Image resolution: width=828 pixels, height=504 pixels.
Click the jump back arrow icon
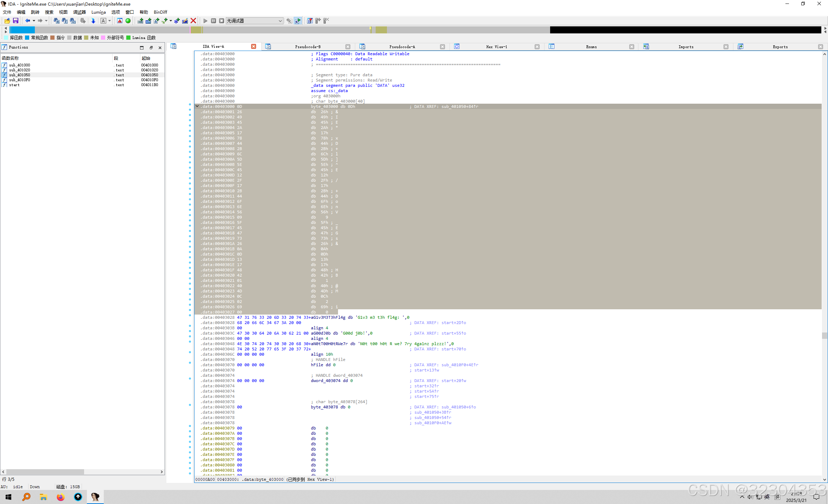tap(27, 21)
